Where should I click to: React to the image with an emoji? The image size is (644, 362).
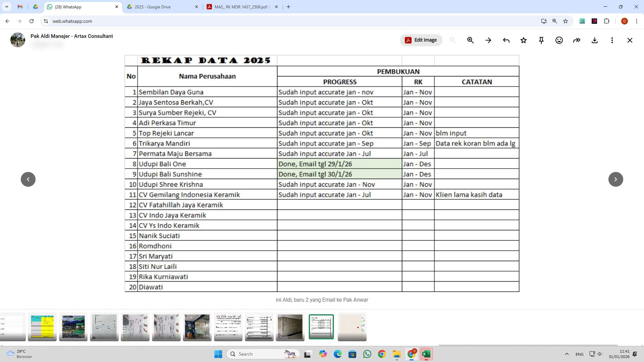point(559,40)
